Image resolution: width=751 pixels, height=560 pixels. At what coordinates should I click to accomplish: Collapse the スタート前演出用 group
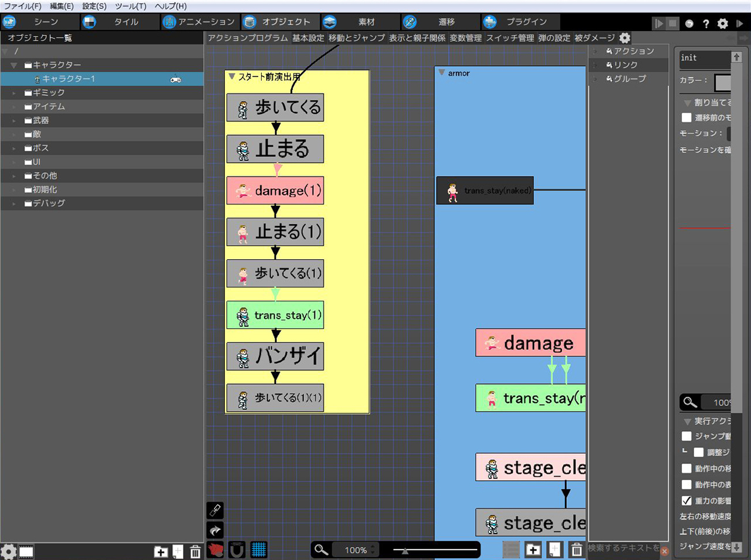click(232, 76)
